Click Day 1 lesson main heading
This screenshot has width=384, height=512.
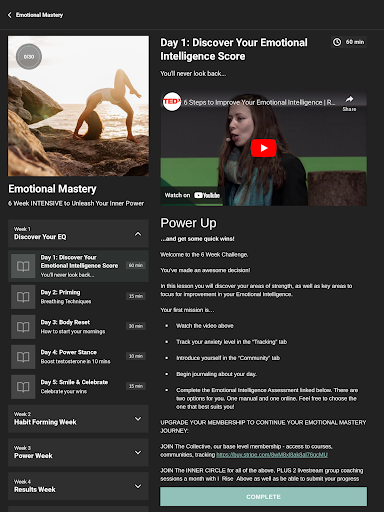pos(234,49)
